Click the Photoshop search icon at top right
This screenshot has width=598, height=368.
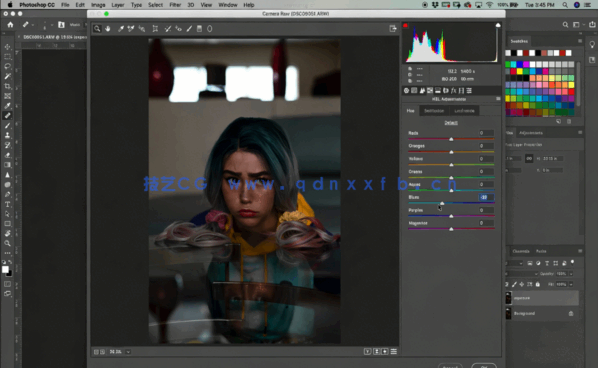pyautogui.click(x=565, y=25)
